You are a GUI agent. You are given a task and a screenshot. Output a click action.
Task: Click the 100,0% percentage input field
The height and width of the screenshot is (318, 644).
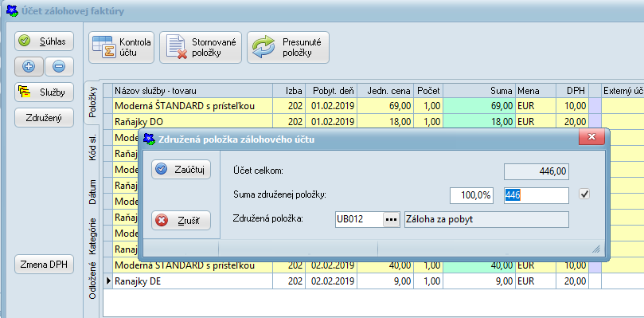[x=471, y=195]
